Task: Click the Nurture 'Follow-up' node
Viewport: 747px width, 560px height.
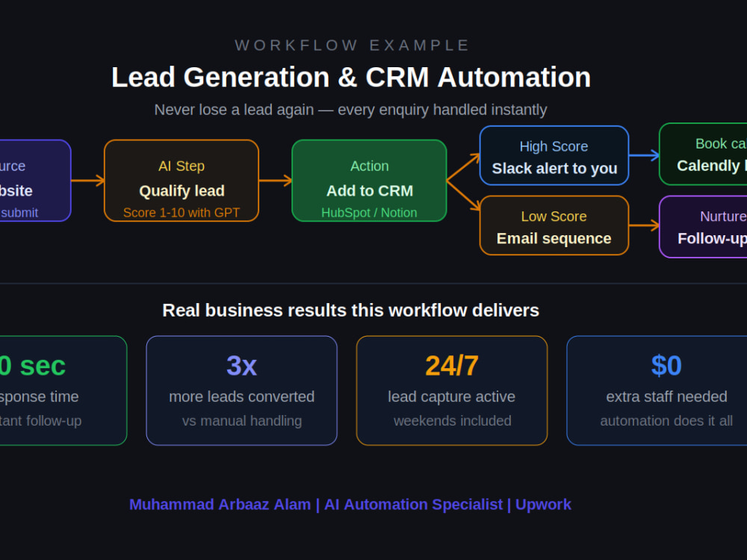Action: (703, 227)
